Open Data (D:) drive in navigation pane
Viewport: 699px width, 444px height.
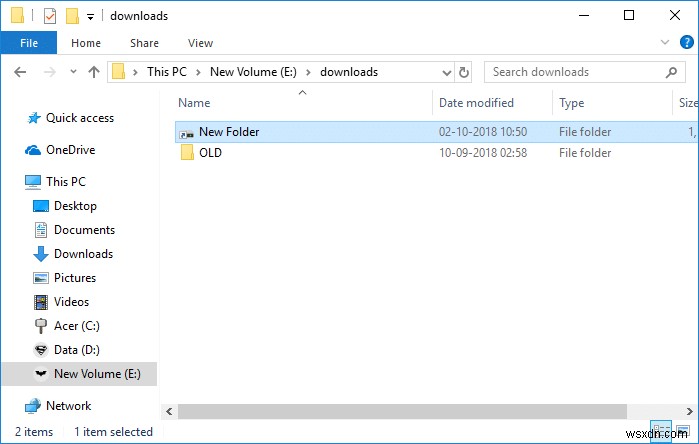77,350
